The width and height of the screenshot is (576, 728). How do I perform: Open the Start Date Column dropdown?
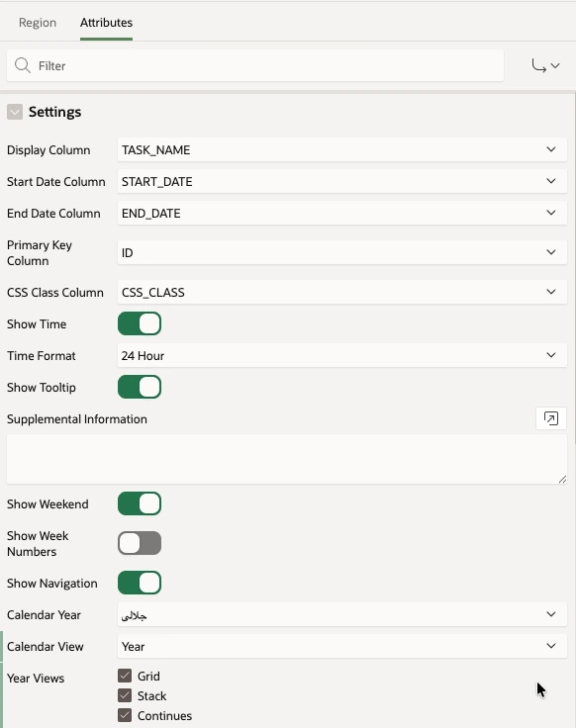click(x=341, y=181)
